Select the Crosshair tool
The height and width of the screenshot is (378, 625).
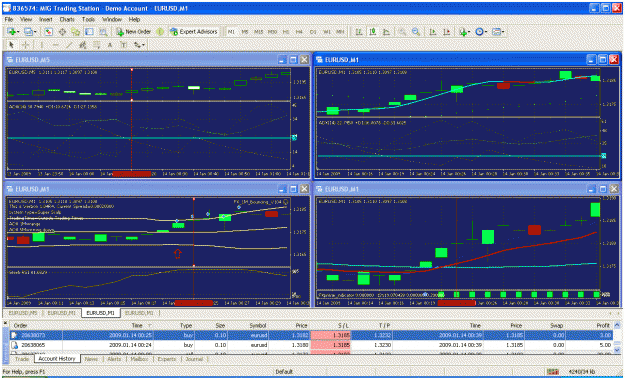pyautogui.click(x=26, y=45)
